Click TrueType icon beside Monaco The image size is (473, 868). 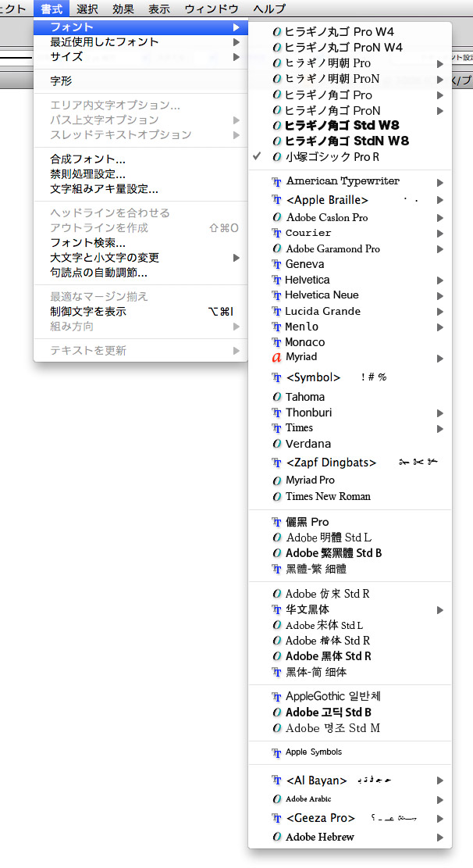(277, 343)
